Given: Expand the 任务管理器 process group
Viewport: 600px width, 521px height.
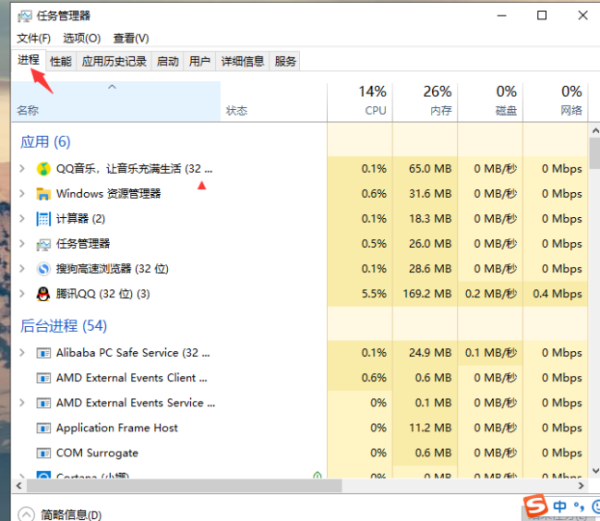Looking at the screenshot, I should pyautogui.click(x=22, y=244).
